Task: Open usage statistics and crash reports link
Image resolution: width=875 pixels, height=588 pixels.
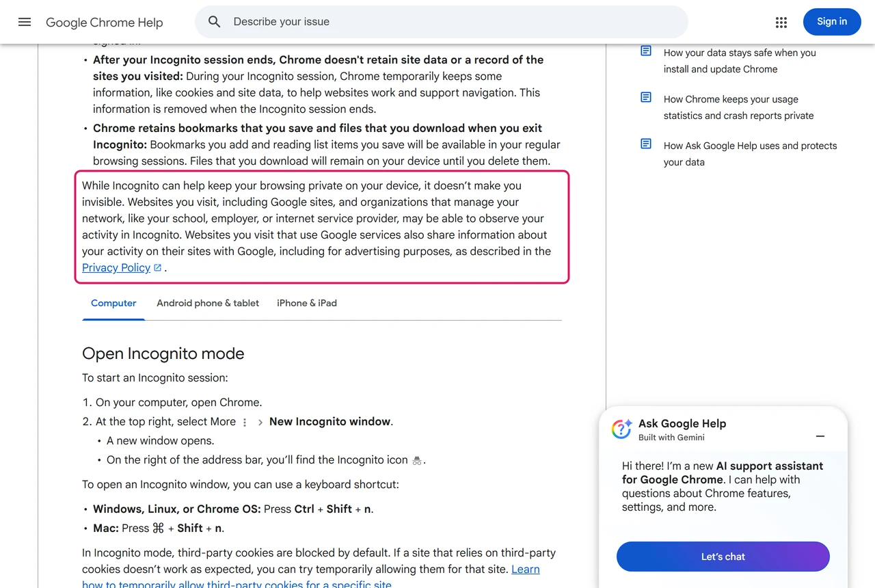Action: click(x=738, y=107)
